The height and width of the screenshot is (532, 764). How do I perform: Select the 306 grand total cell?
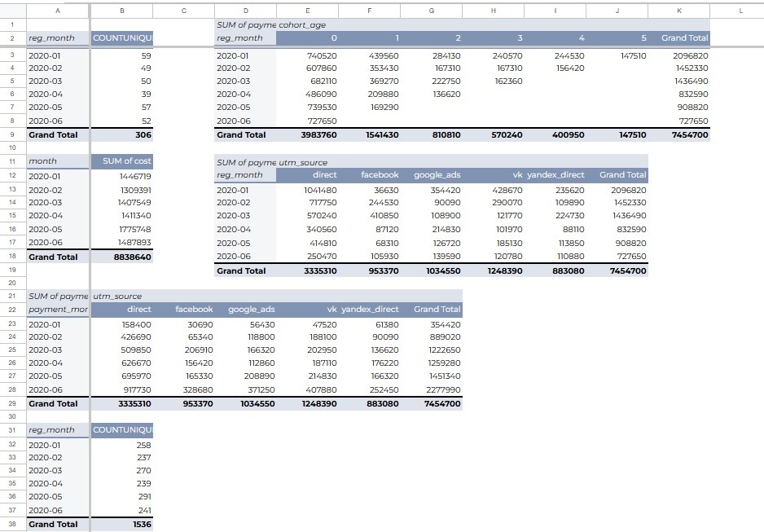point(122,135)
